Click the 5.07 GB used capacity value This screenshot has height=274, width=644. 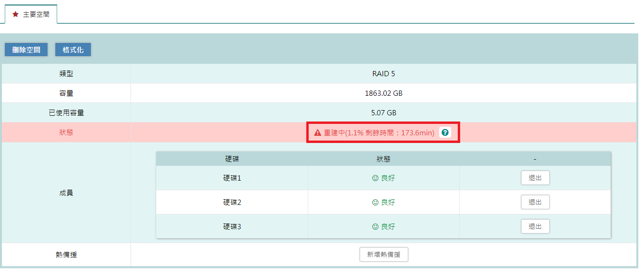point(383,113)
